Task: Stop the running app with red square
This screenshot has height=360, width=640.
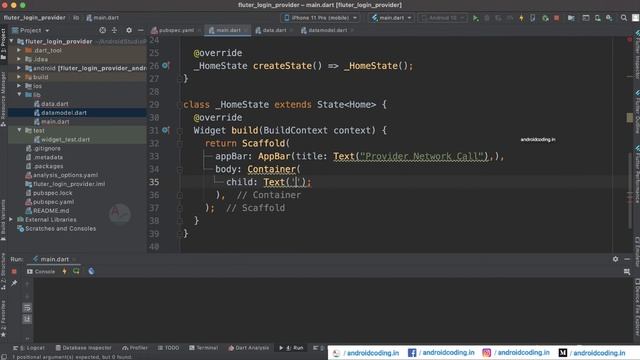Action: point(556,18)
